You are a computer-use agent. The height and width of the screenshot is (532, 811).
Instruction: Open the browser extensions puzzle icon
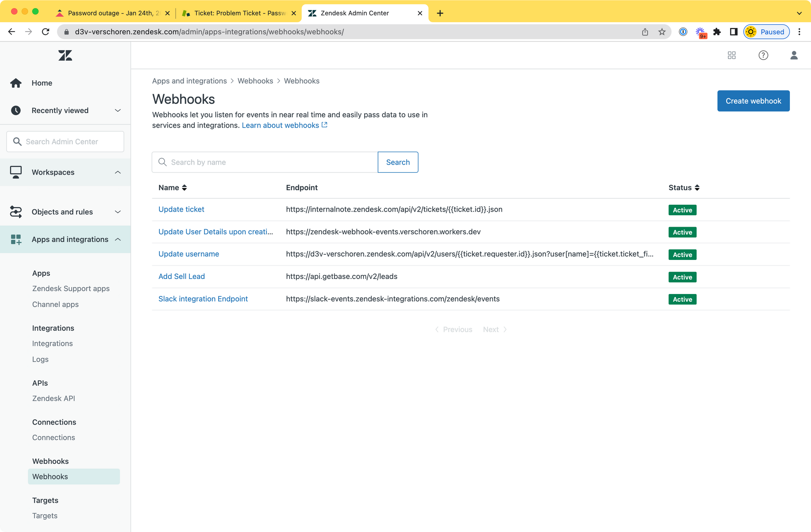[717, 32]
